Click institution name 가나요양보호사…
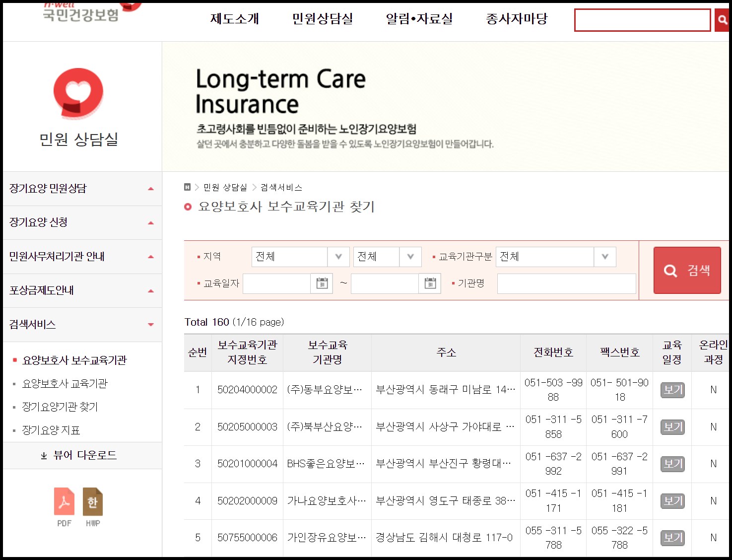 tap(327, 501)
